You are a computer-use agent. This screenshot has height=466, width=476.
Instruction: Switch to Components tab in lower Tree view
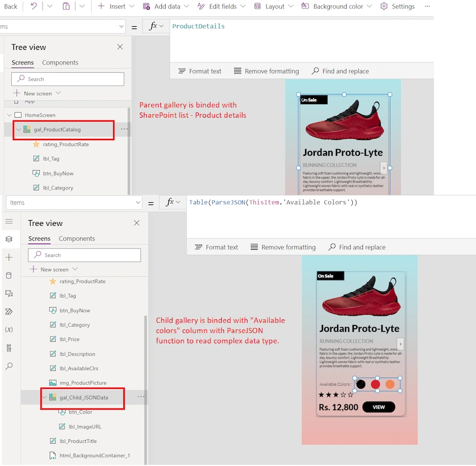[77, 239]
